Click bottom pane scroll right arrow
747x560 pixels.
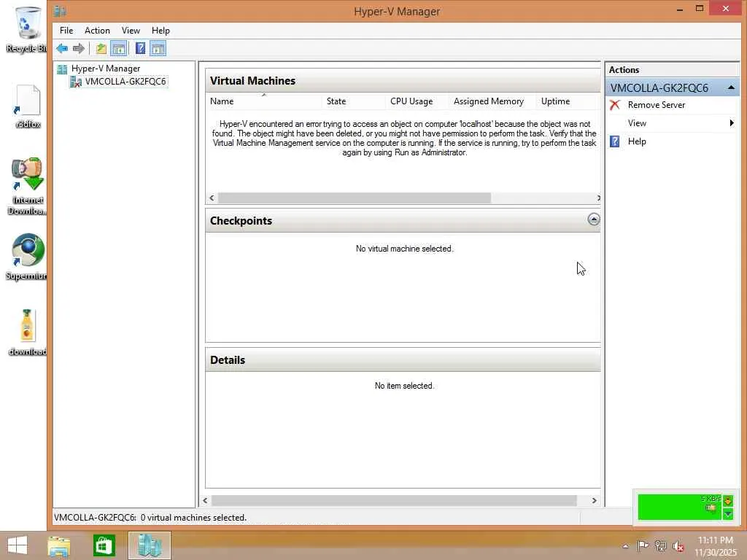pos(594,500)
